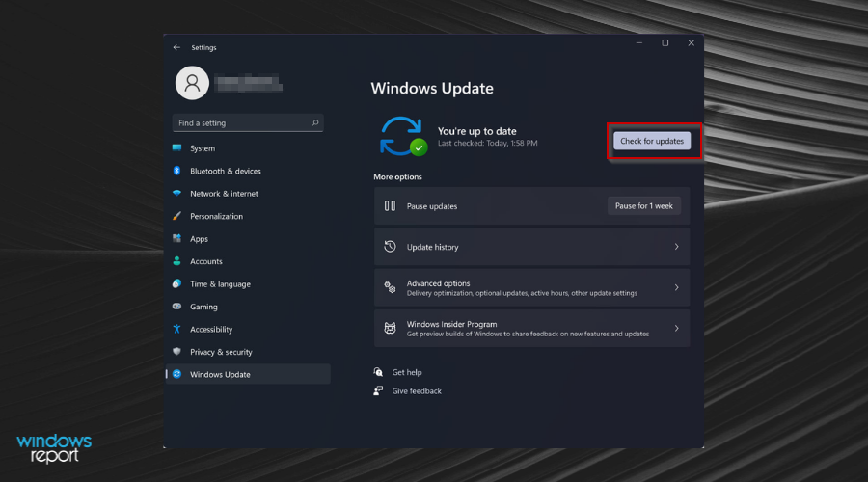868x482 pixels.
Task: Click the Privacy shield icon
Action: 177,352
